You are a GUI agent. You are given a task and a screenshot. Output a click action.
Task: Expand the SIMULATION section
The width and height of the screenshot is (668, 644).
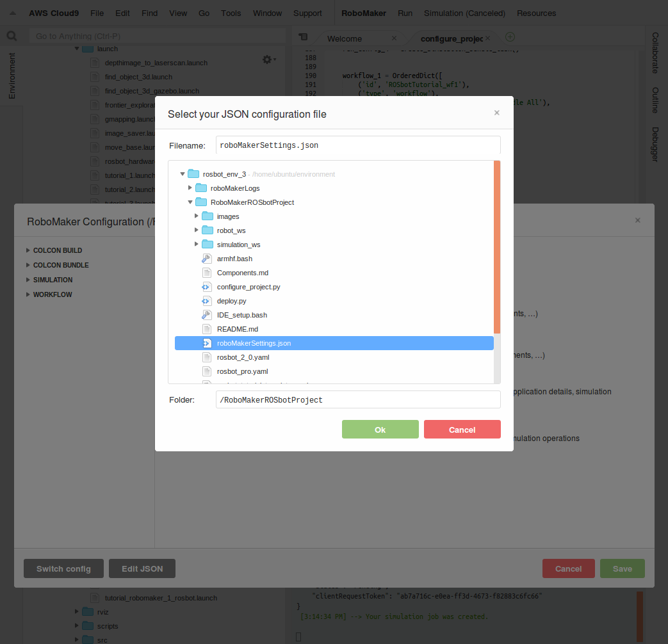(x=28, y=280)
